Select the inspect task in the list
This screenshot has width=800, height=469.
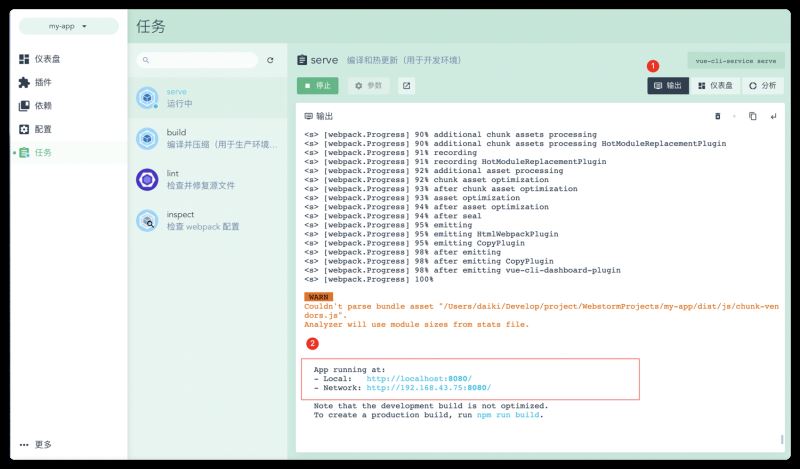208,220
